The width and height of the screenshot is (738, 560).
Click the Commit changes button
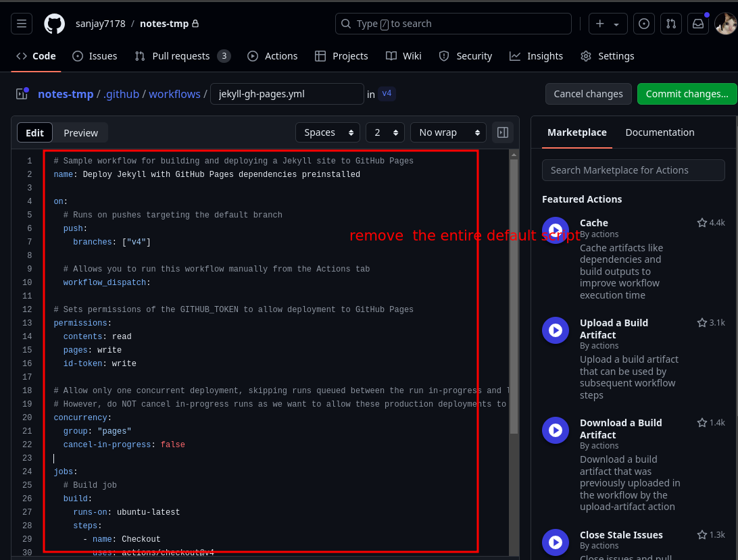coord(687,94)
